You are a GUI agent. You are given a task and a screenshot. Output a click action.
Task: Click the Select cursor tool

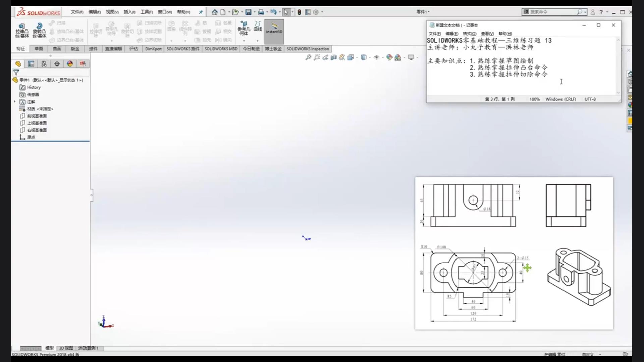click(286, 12)
